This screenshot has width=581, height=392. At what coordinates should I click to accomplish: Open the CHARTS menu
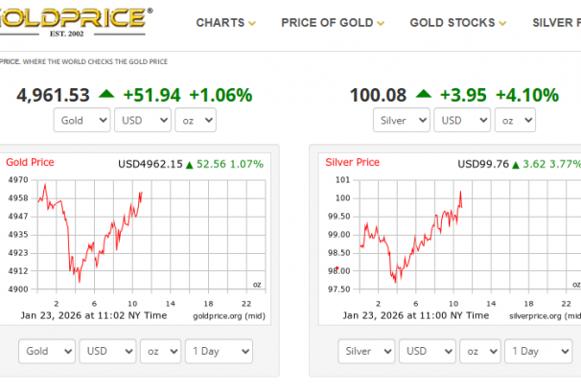(x=226, y=23)
